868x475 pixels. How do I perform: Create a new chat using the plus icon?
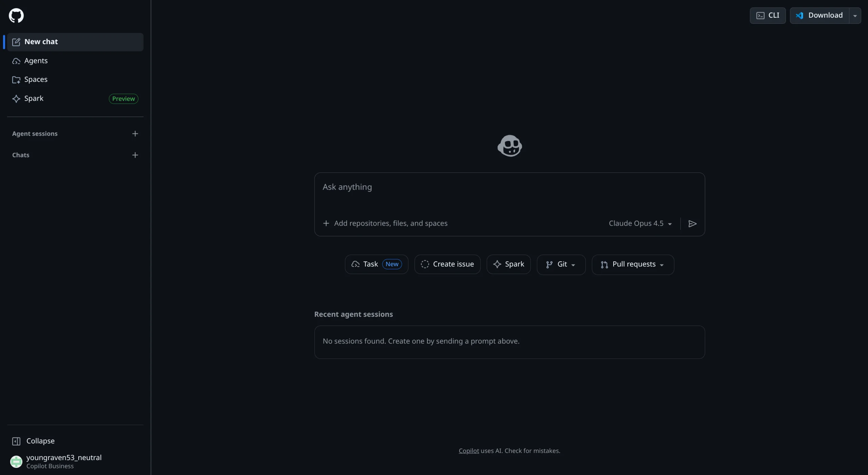tap(135, 155)
